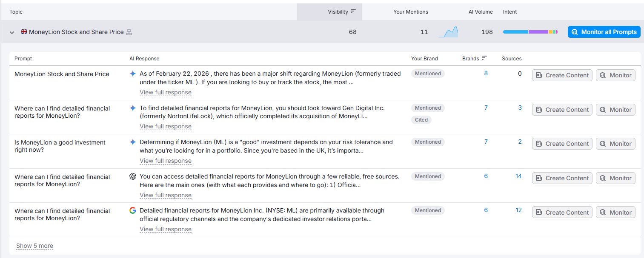View full response for the ChatGPT answer
Image resolution: width=644 pixels, height=258 pixels.
click(x=166, y=195)
